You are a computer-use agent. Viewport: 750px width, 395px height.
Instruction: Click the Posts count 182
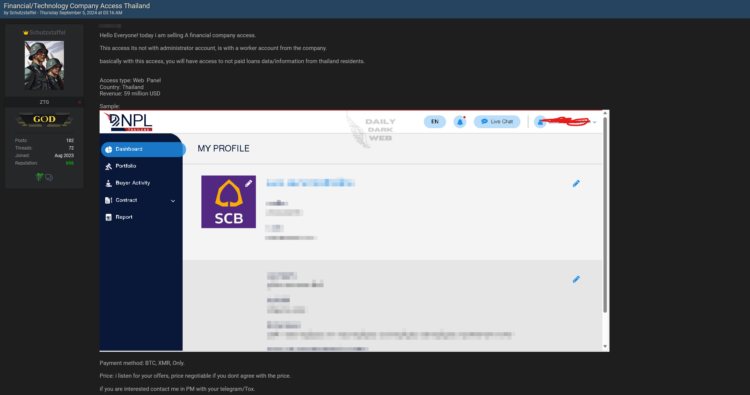point(70,141)
